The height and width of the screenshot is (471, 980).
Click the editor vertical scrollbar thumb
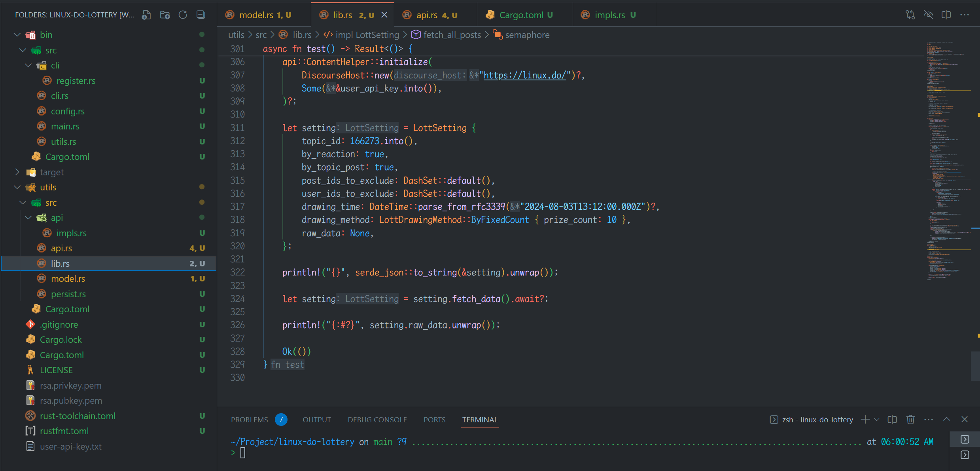[x=975, y=366]
